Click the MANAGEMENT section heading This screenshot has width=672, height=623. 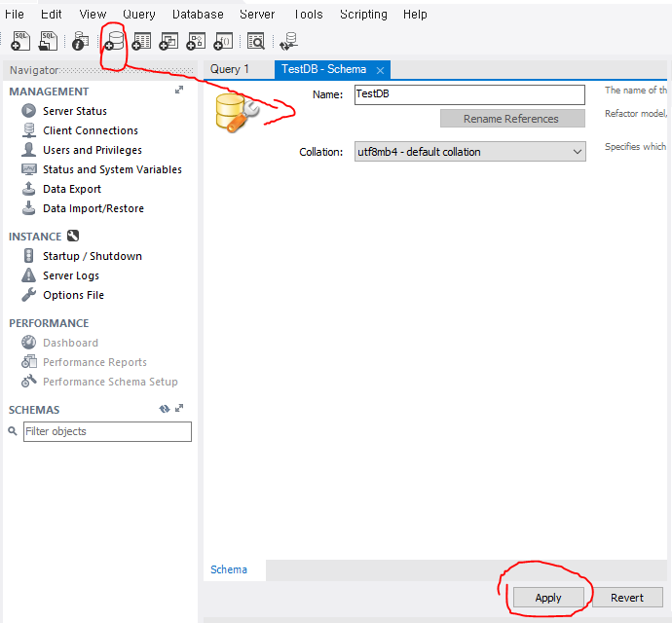click(x=49, y=92)
